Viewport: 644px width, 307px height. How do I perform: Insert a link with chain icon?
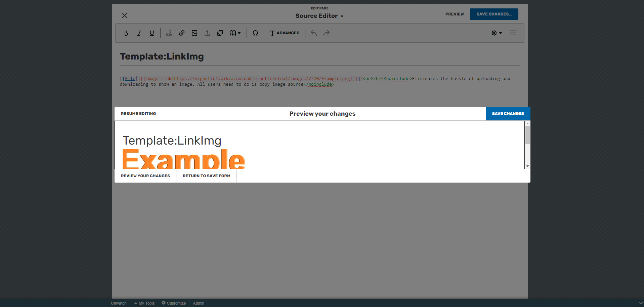tap(182, 33)
